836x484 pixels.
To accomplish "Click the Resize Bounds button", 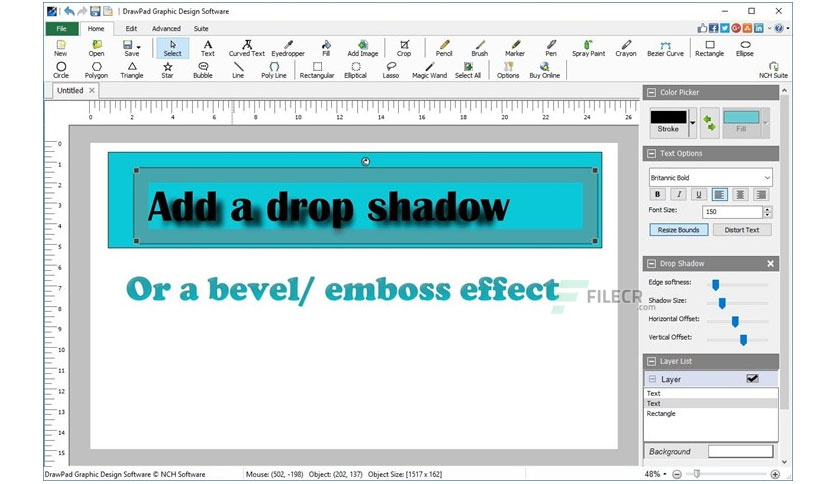I will click(678, 230).
